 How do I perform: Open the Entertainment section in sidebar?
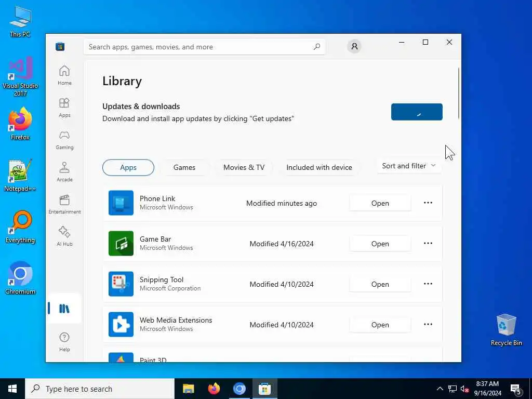tap(64, 204)
